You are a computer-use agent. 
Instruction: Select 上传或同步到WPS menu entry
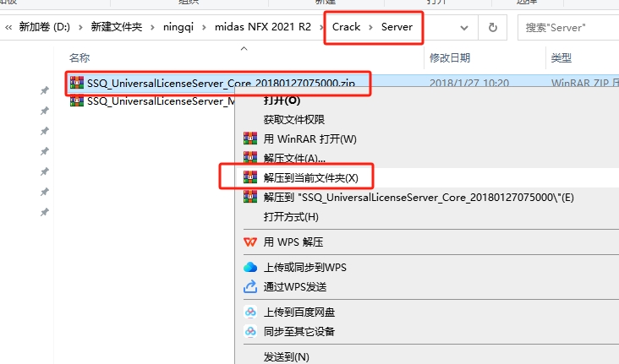tap(304, 268)
